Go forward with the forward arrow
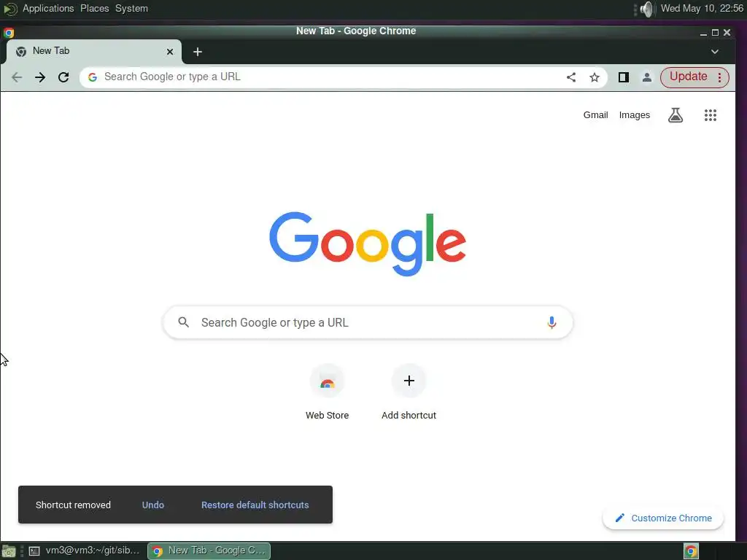The height and width of the screenshot is (560, 747). click(40, 77)
